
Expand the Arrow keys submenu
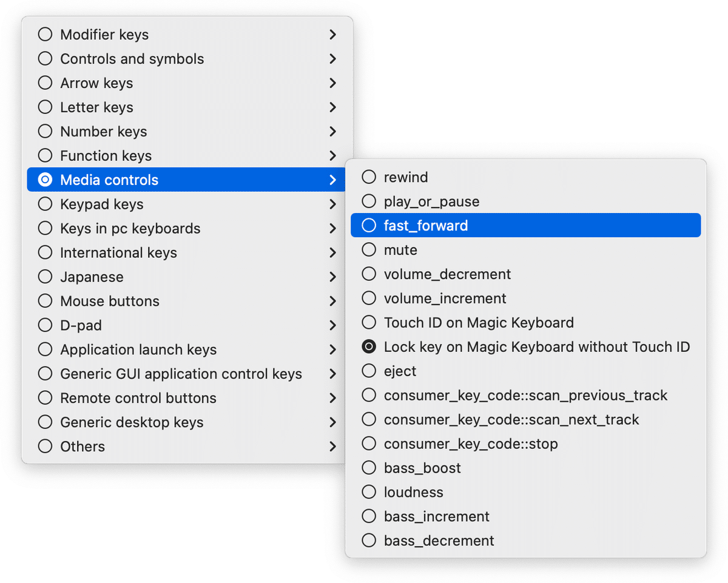pyautogui.click(x=332, y=83)
